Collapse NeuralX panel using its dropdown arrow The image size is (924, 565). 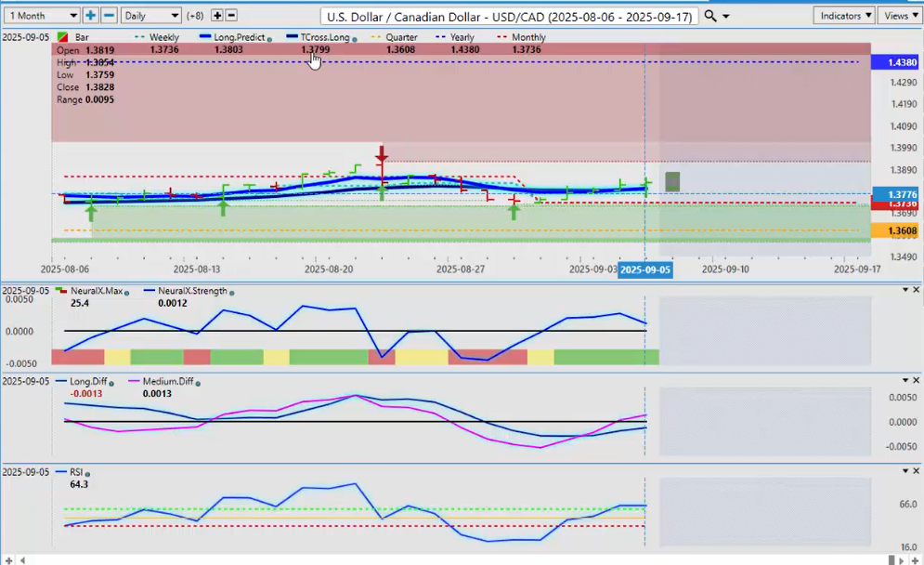905,291
